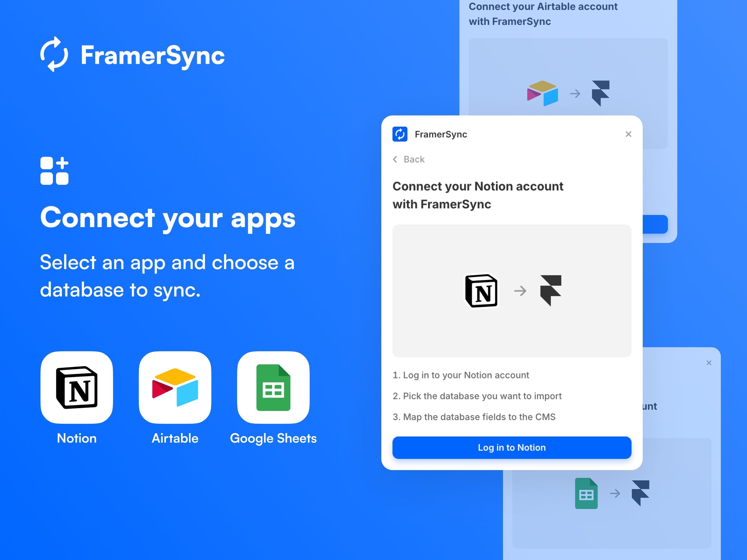Click the Back button in dialog
Screen dimensions: 747x560
409,159
